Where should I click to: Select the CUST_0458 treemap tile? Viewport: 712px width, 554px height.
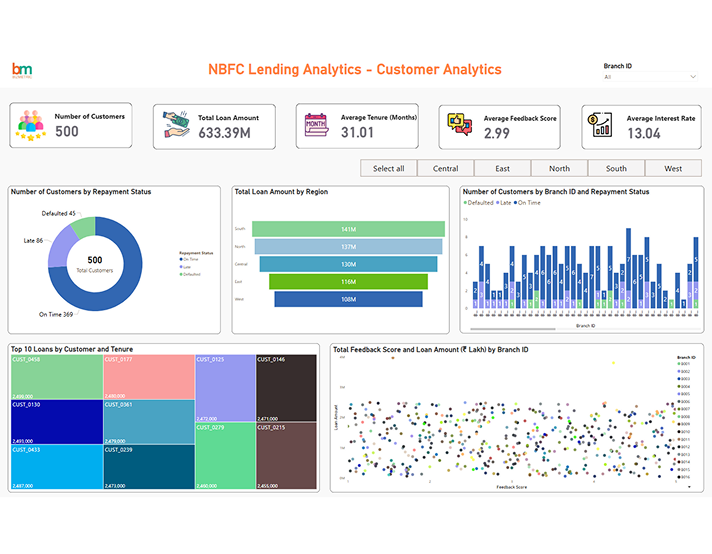pyautogui.click(x=56, y=376)
